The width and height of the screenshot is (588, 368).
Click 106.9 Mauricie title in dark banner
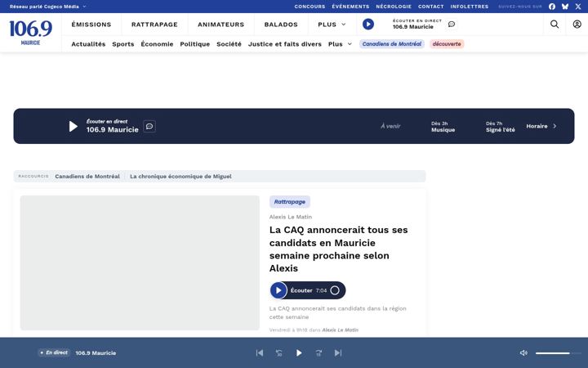(113, 129)
